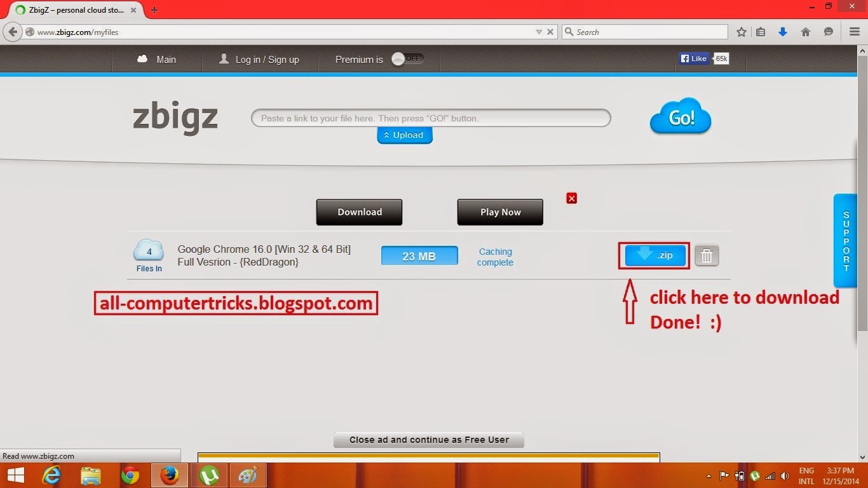Open the Firefox hamburger menu
This screenshot has width=868, height=488.
click(855, 32)
